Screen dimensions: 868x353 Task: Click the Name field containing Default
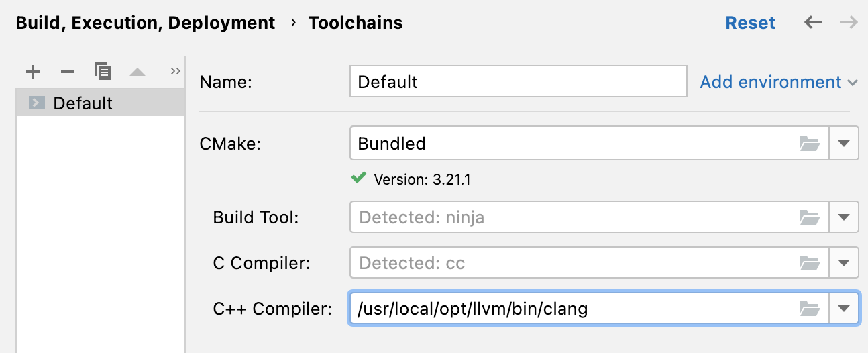519,82
